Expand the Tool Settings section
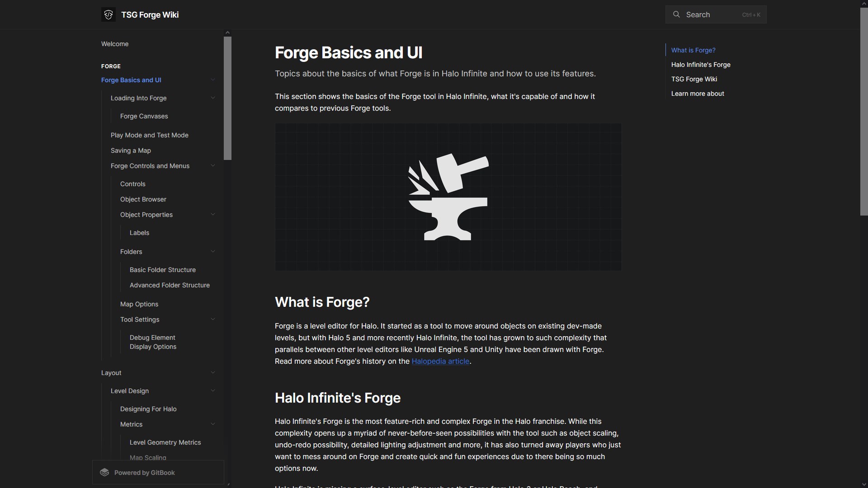 [x=213, y=319]
